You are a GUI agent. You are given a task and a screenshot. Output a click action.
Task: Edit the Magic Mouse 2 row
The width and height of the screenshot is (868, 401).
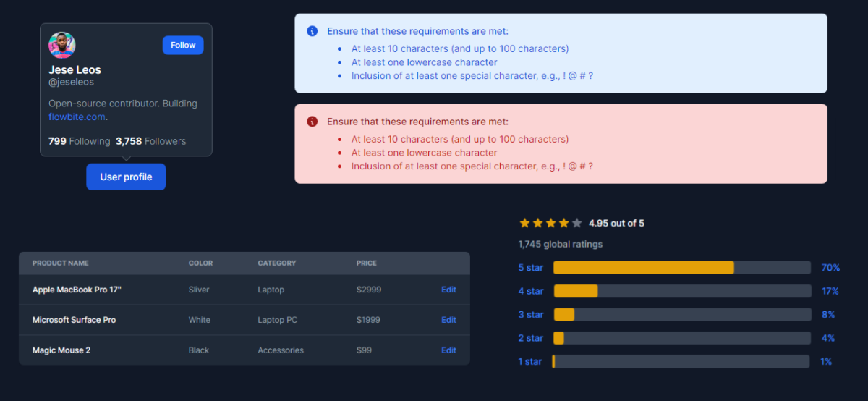tap(448, 350)
